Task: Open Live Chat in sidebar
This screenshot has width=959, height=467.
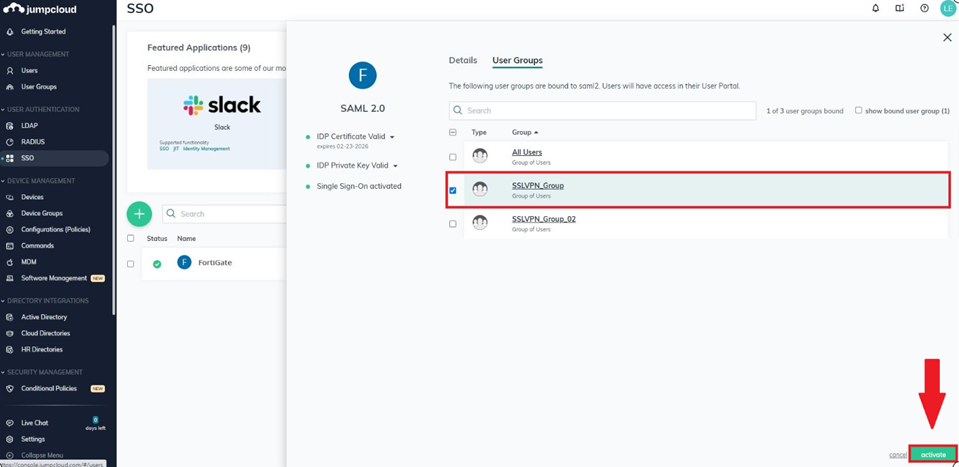Action: [x=34, y=423]
